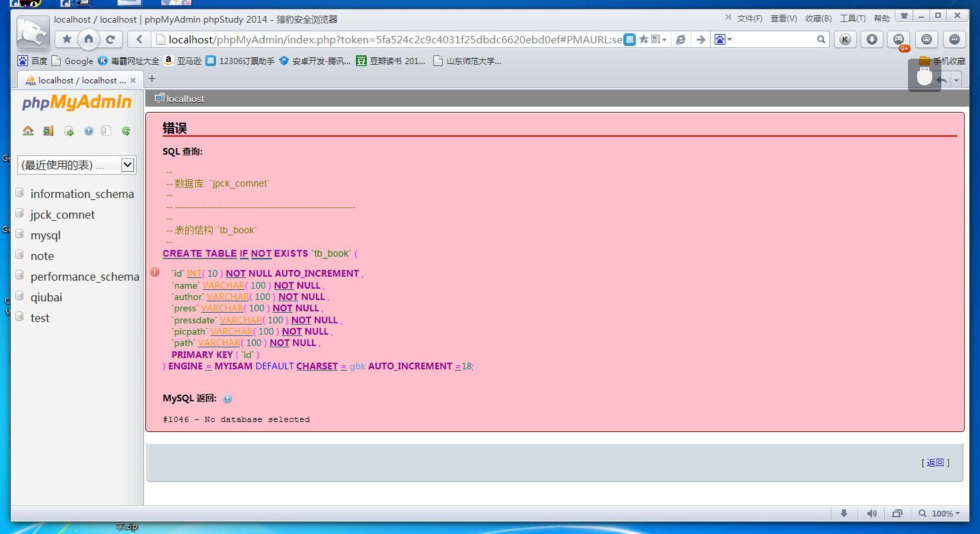Open the 手机收藏 folder

942,61
